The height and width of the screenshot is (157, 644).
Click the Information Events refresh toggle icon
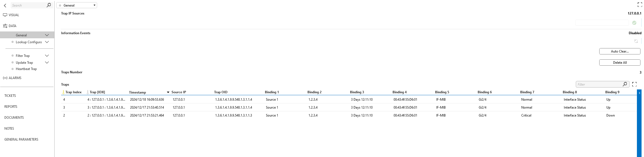636,41
